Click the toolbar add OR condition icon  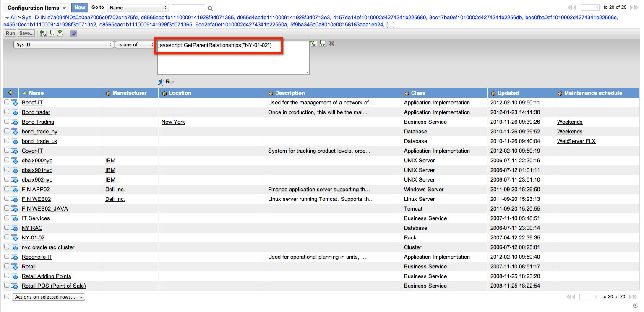pos(51,33)
